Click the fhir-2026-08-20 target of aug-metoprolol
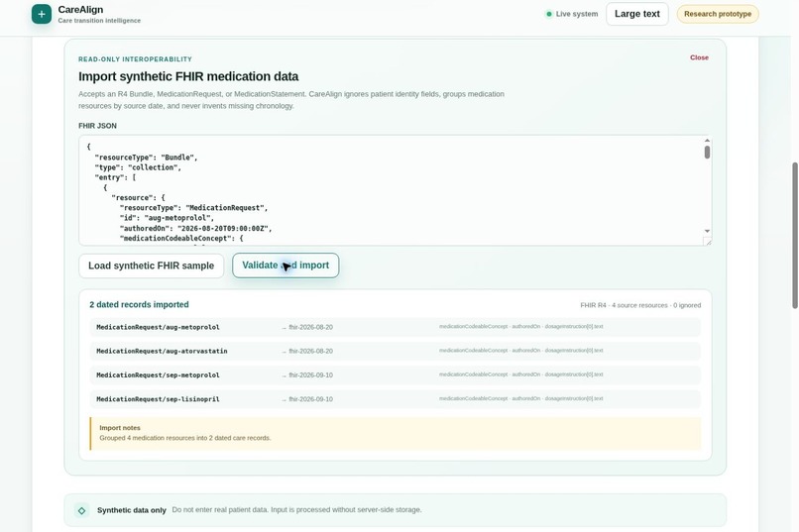799x532 pixels. pyautogui.click(x=310, y=327)
